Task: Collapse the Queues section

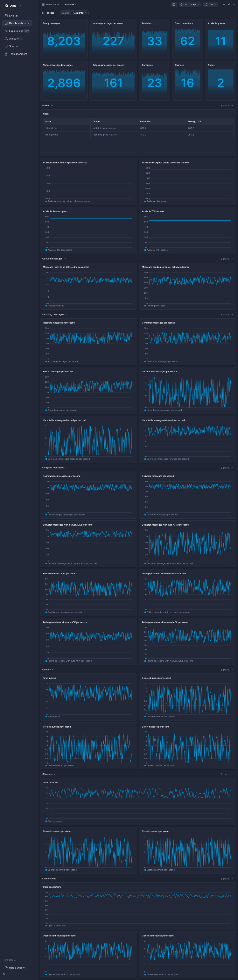Action: click(x=48, y=670)
